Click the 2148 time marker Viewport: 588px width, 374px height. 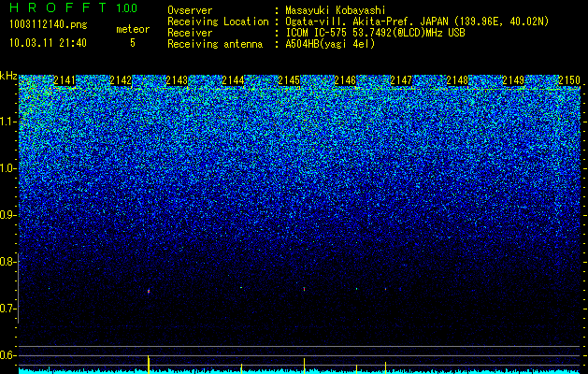457,80
